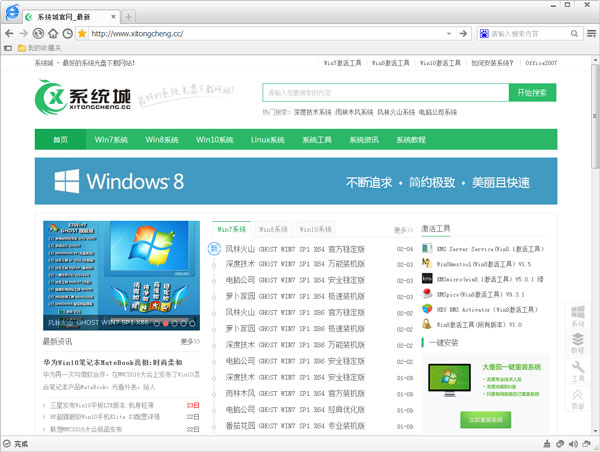This screenshot has width=600, height=452.
Task: Open the Win7系统 navigation item
Action: tap(111, 140)
